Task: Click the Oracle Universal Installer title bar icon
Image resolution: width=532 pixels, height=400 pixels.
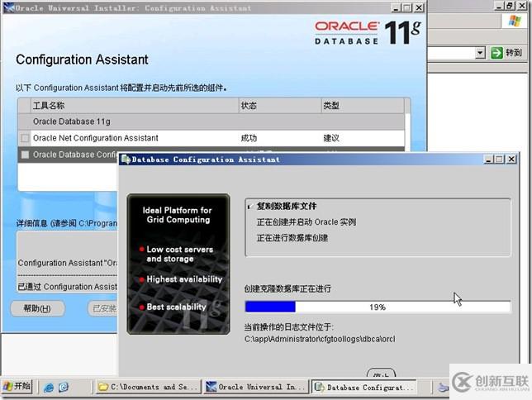Action: [8, 7]
